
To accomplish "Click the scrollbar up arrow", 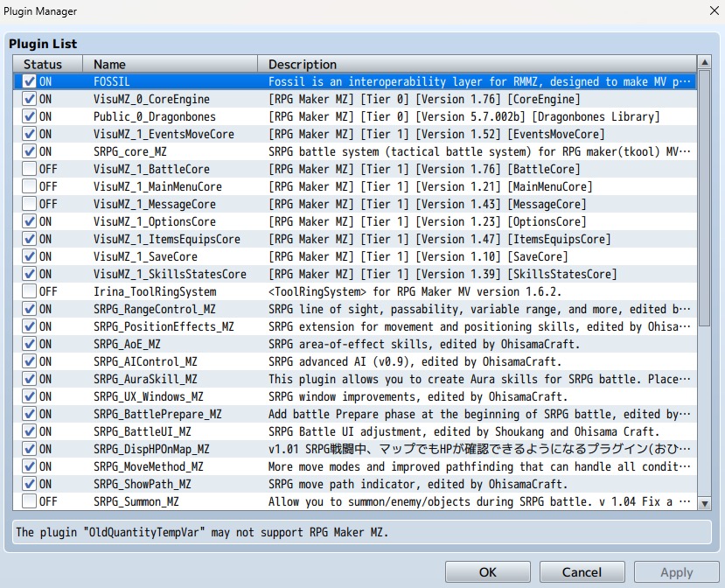I will coord(704,62).
